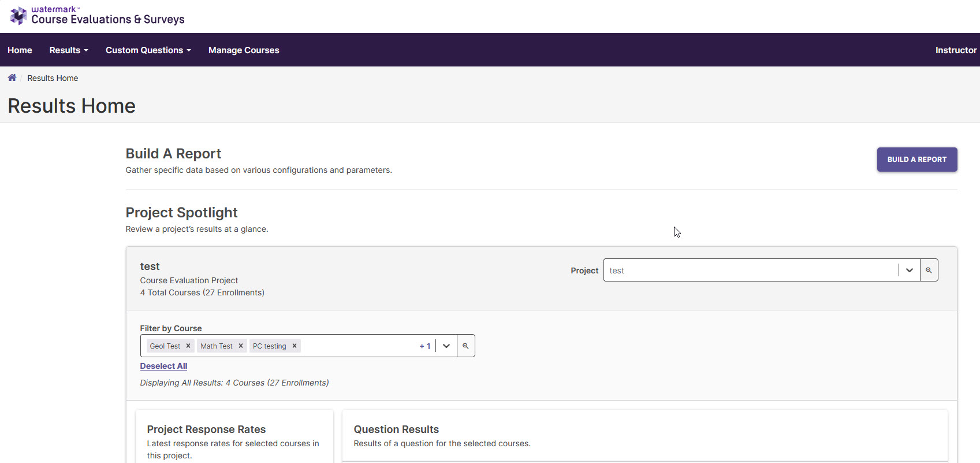Click inside the Project input showing test
Image resolution: width=980 pixels, height=463 pixels.
click(751, 270)
